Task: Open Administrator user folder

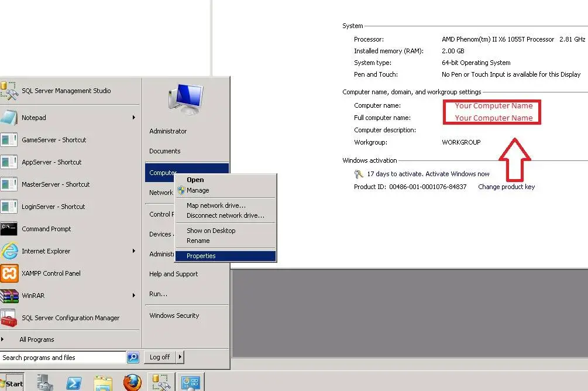Action: click(x=168, y=131)
